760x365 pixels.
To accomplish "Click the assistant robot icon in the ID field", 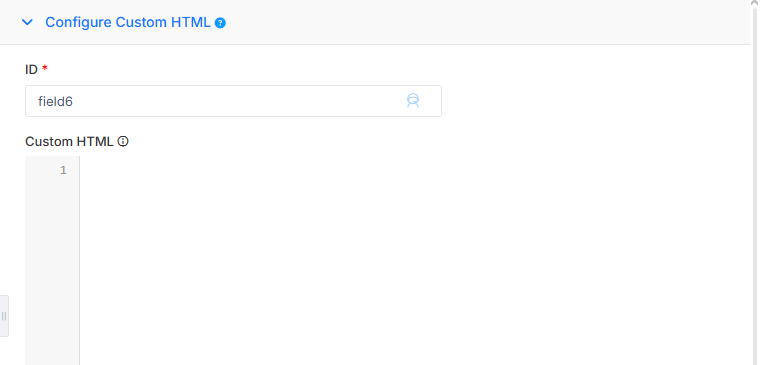I will coord(412,100).
